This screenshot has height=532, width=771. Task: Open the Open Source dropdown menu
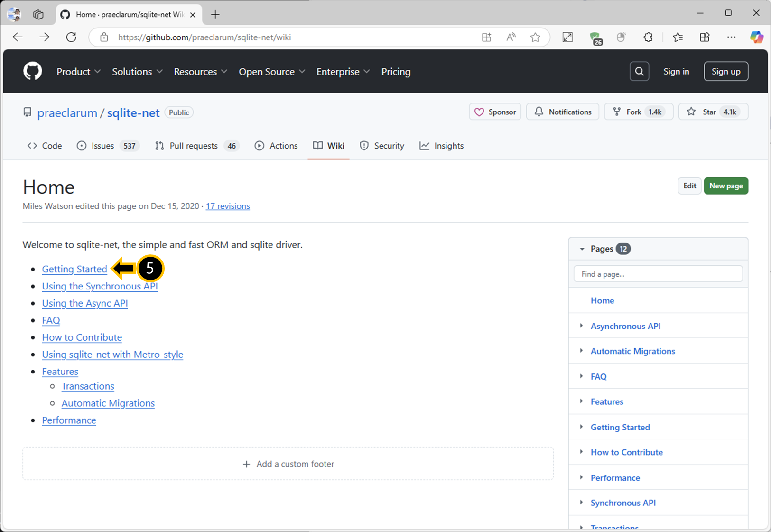[272, 72]
